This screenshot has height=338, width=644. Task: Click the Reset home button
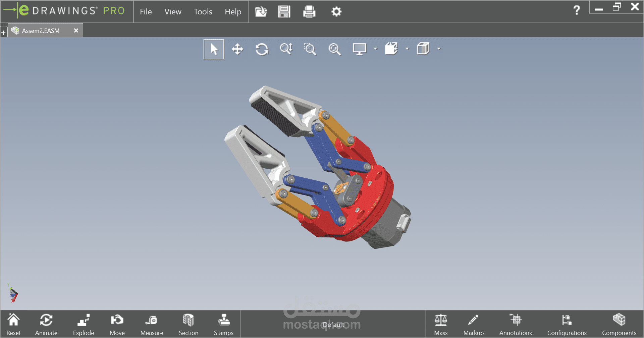coord(13,324)
